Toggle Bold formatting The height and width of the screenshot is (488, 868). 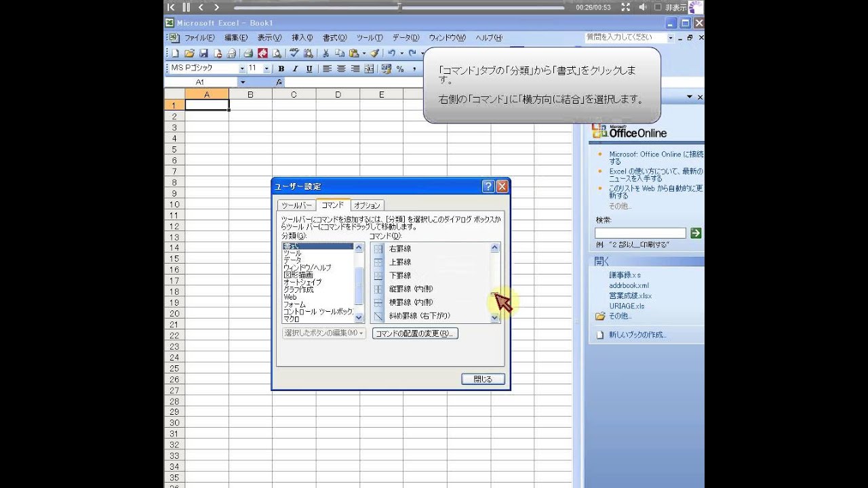click(x=281, y=68)
